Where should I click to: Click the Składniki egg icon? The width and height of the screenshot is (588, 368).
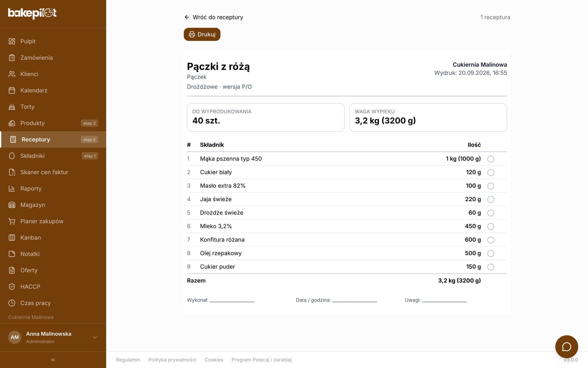point(12,156)
